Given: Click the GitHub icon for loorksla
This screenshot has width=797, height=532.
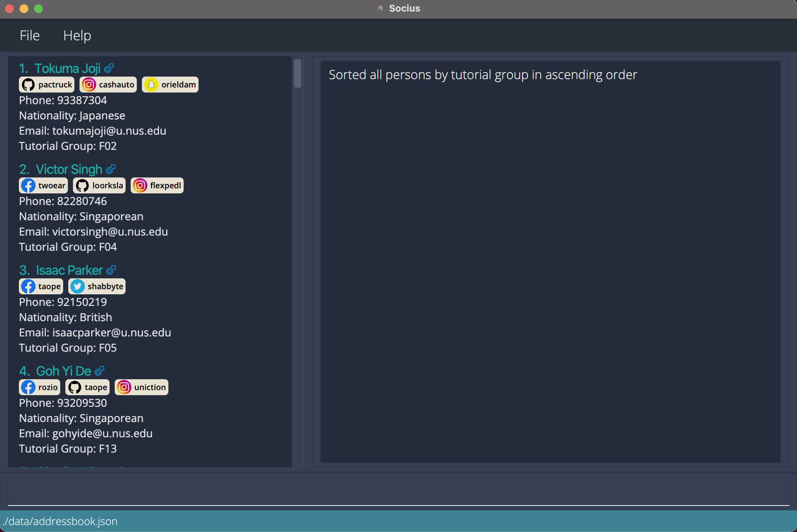Looking at the screenshot, I should pyautogui.click(x=82, y=185).
